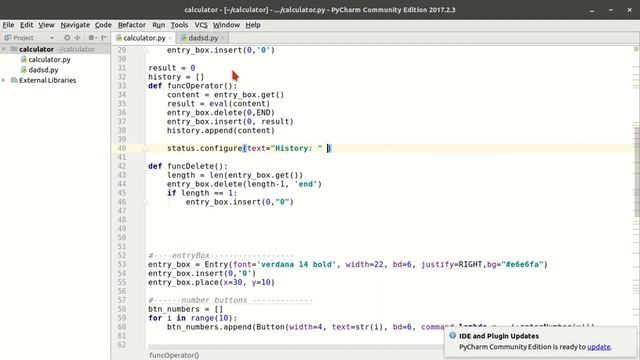Select the calculator root project row
The width and height of the screenshot is (640, 360).
tap(55, 49)
